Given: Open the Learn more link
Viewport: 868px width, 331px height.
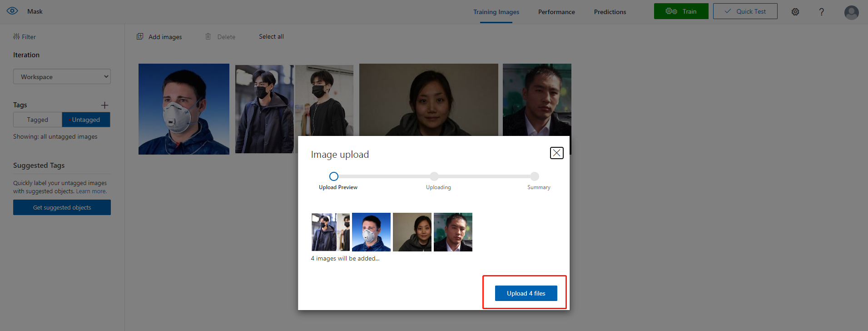Looking at the screenshot, I should pyautogui.click(x=91, y=191).
